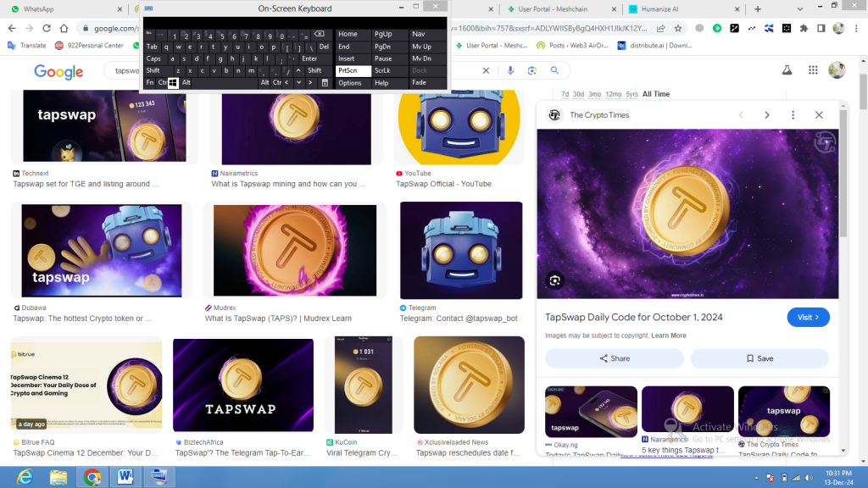Toggle Insert key on On-Screen Keyboard
The height and width of the screenshot is (488, 868).
pos(353,58)
